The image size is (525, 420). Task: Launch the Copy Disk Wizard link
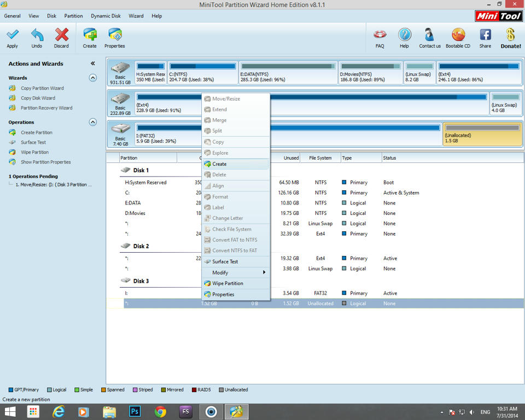pos(38,98)
